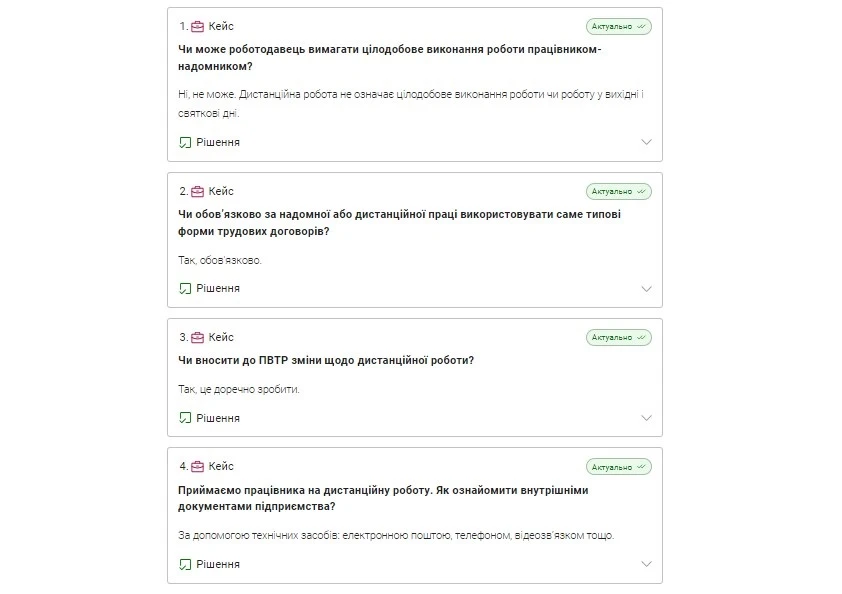Click the Рішення document icon in case 3

184,417
